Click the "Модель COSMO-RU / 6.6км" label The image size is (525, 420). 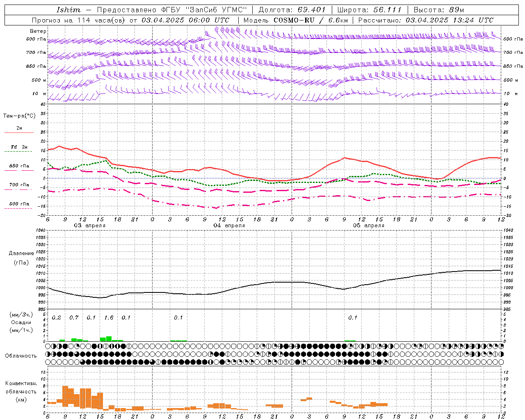click(296, 20)
